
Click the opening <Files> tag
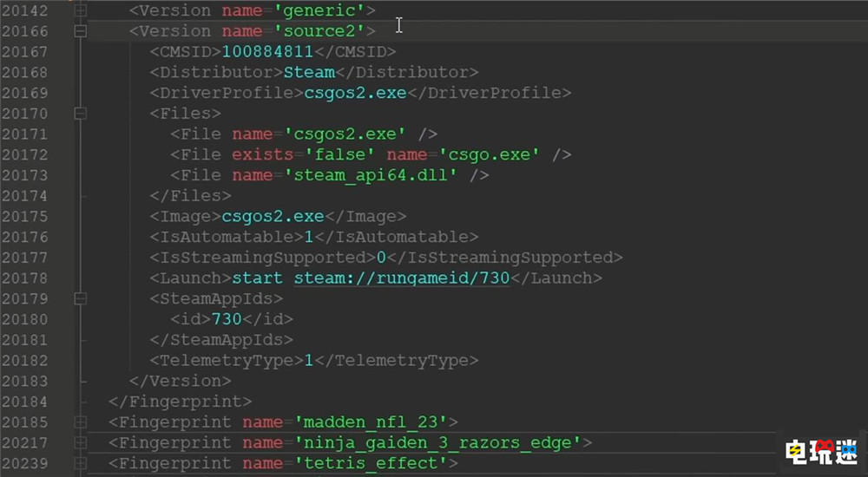pos(186,114)
